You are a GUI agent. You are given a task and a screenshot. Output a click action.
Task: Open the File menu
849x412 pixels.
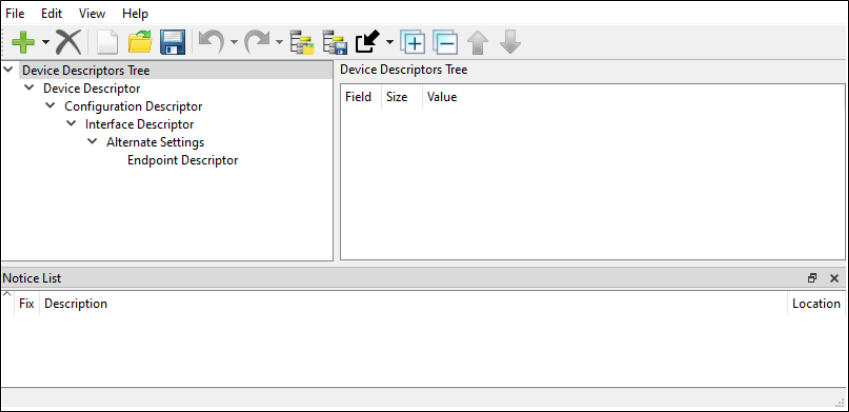15,13
